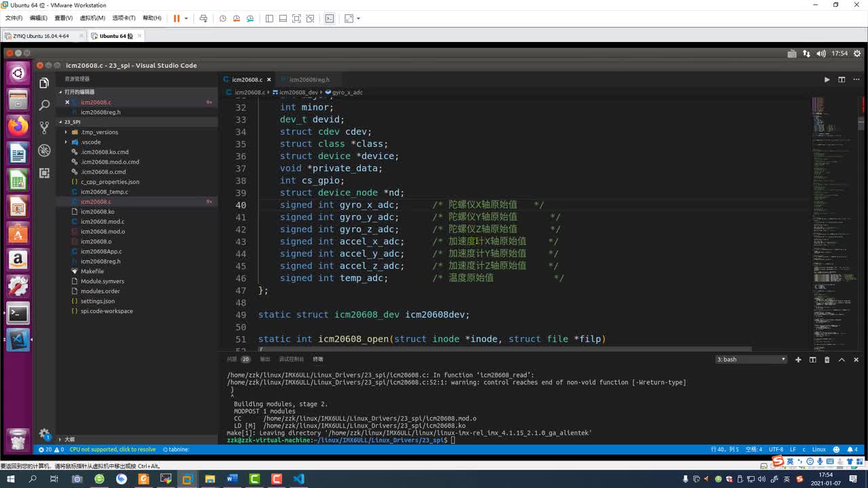Open the VMware 帮助(H) menu
The height and width of the screenshot is (488, 868).
(x=152, y=18)
